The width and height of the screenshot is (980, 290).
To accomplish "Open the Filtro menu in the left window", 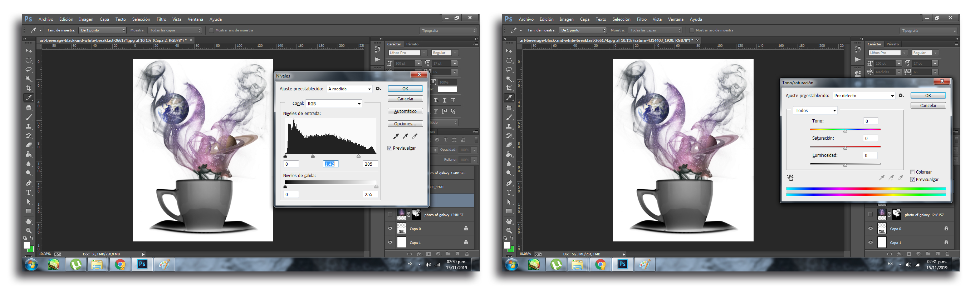I will [161, 19].
